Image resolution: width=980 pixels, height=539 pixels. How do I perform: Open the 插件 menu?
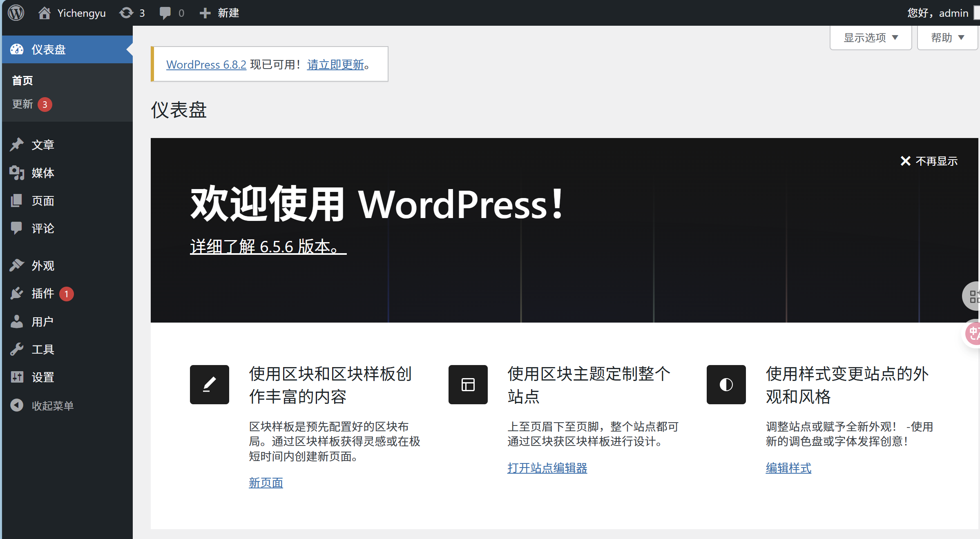[x=43, y=293]
